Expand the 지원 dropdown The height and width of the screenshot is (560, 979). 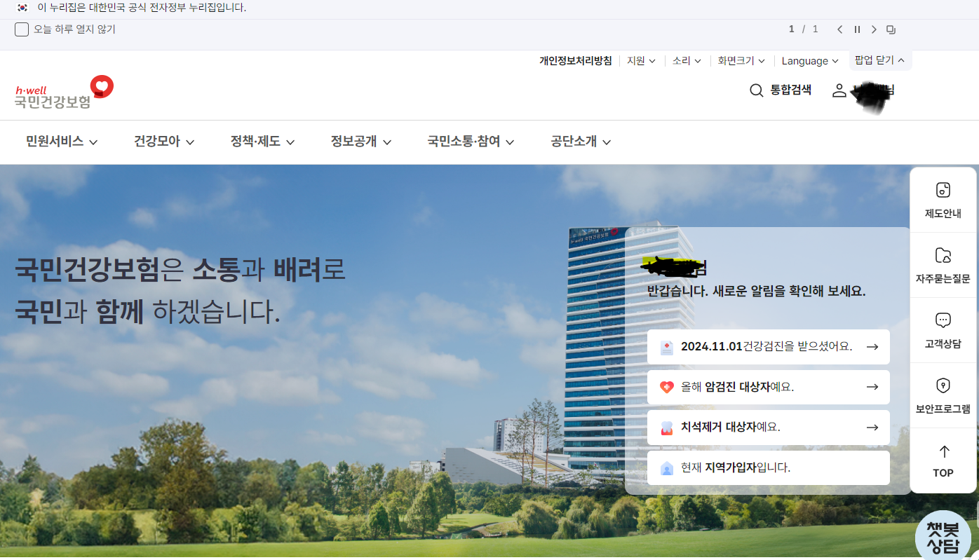[641, 61]
